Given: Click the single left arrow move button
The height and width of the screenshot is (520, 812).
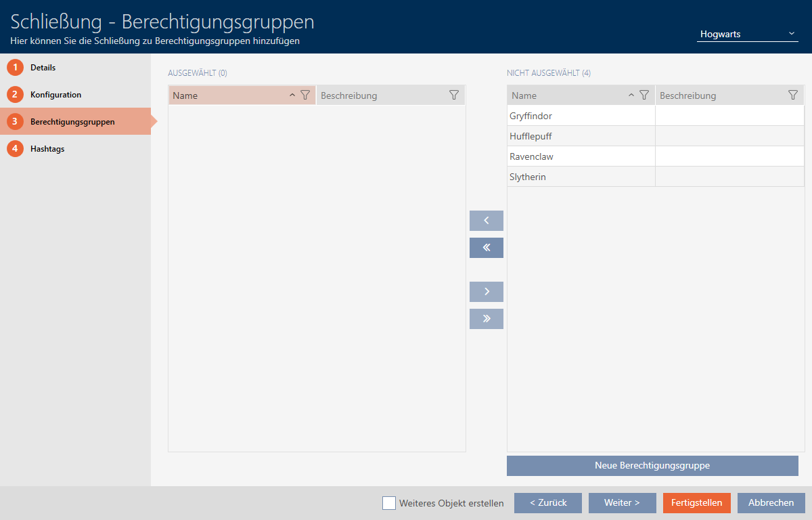Looking at the screenshot, I should pos(486,221).
